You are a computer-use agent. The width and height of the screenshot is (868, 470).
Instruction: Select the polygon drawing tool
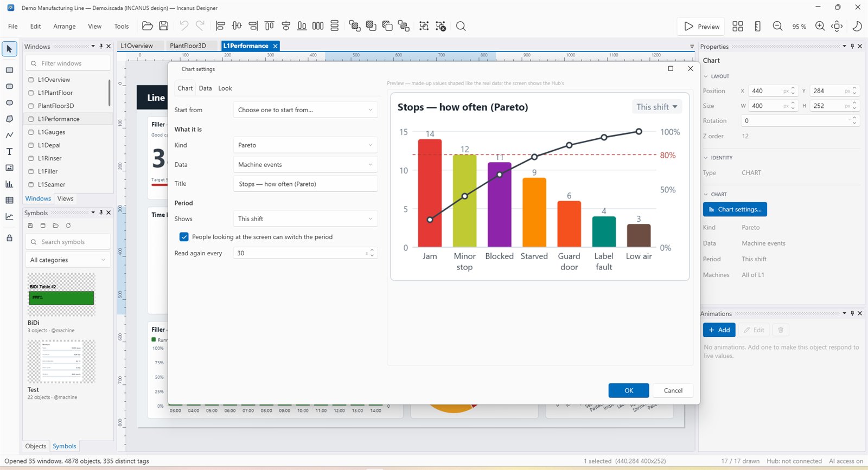pyautogui.click(x=9, y=119)
